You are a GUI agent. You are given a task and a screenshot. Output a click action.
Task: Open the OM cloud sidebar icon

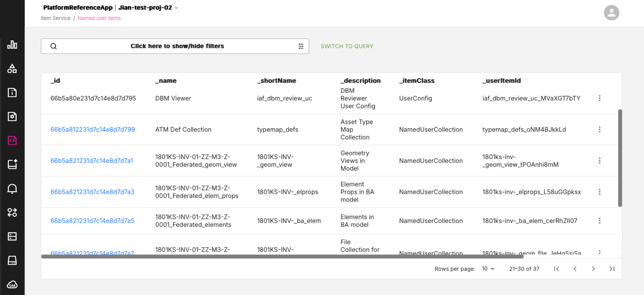point(12,285)
